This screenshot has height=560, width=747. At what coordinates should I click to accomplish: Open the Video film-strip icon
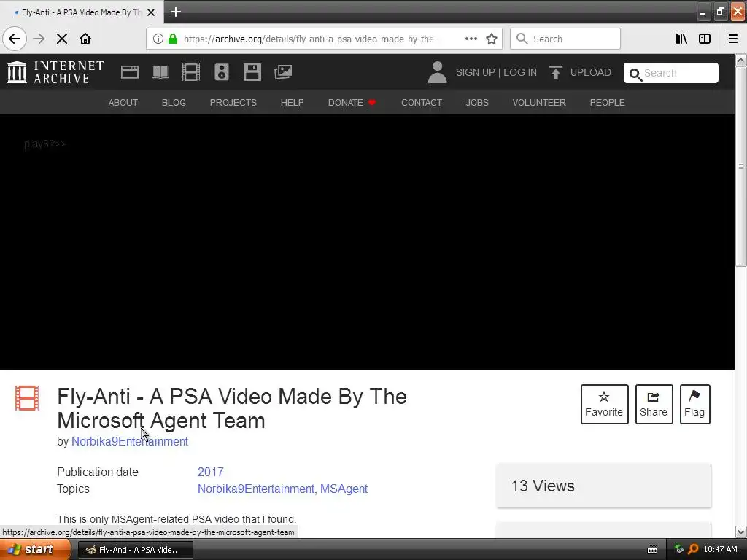(x=191, y=72)
